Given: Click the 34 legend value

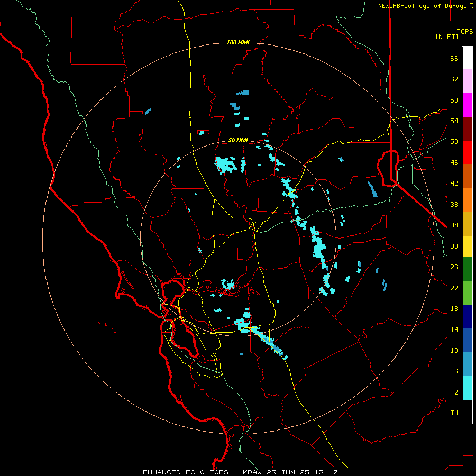Looking at the screenshot, I should tap(454, 225).
